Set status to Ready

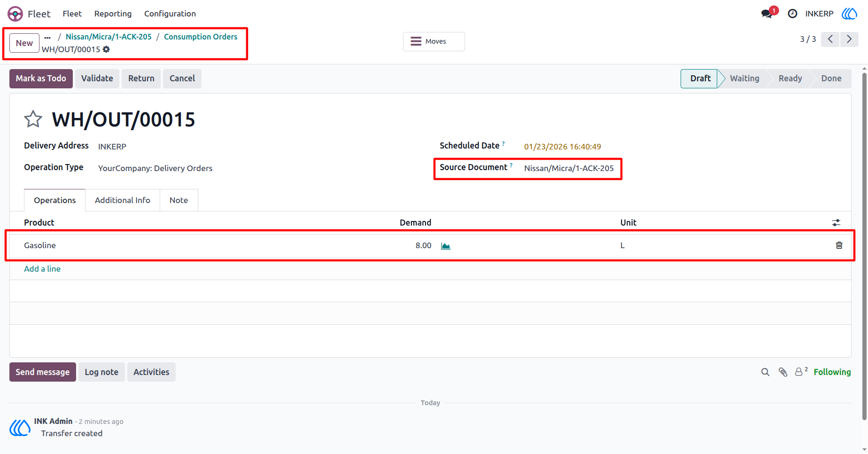click(790, 78)
